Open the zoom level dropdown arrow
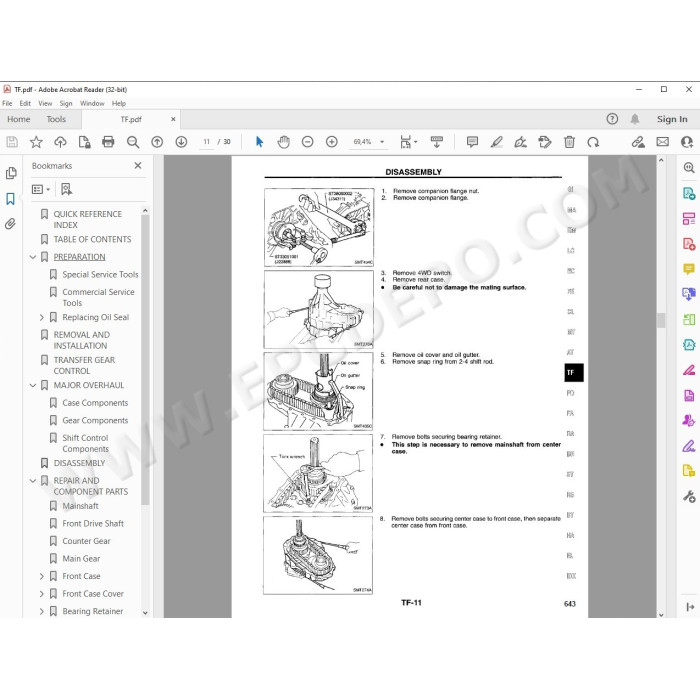The width and height of the screenshot is (700, 700). [x=382, y=142]
